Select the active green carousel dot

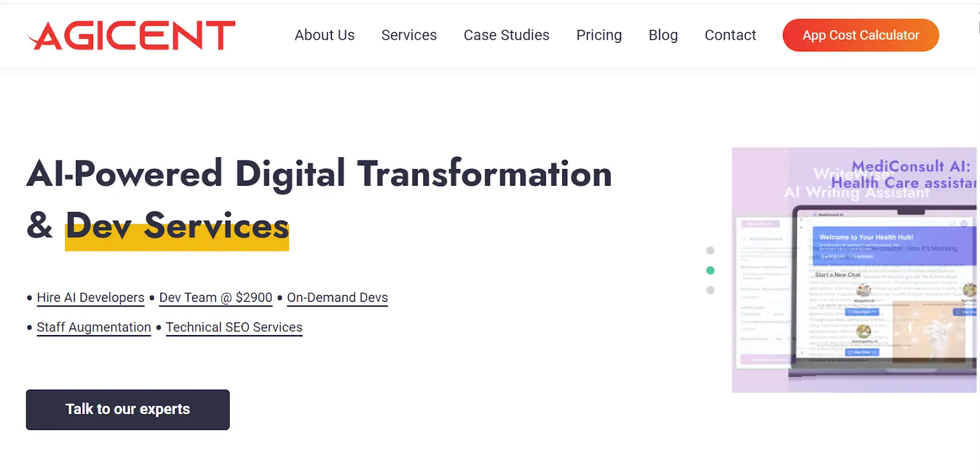(x=710, y=270)
